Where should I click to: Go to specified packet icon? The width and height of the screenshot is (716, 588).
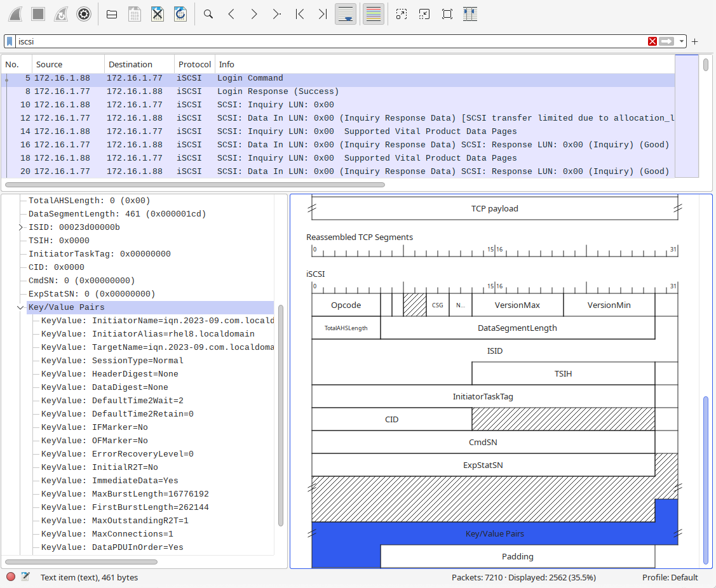[x=277, y=14]
